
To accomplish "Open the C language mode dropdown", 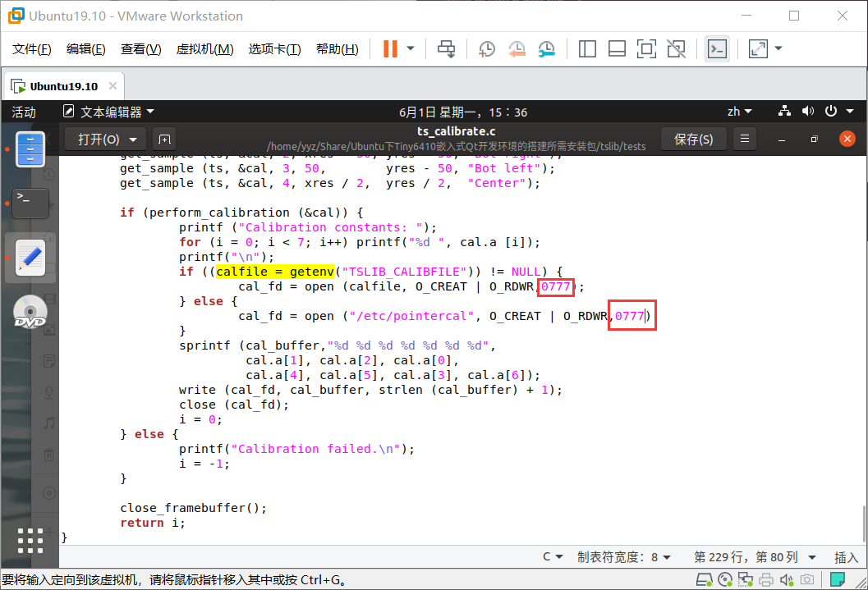I will pos(551,556).
